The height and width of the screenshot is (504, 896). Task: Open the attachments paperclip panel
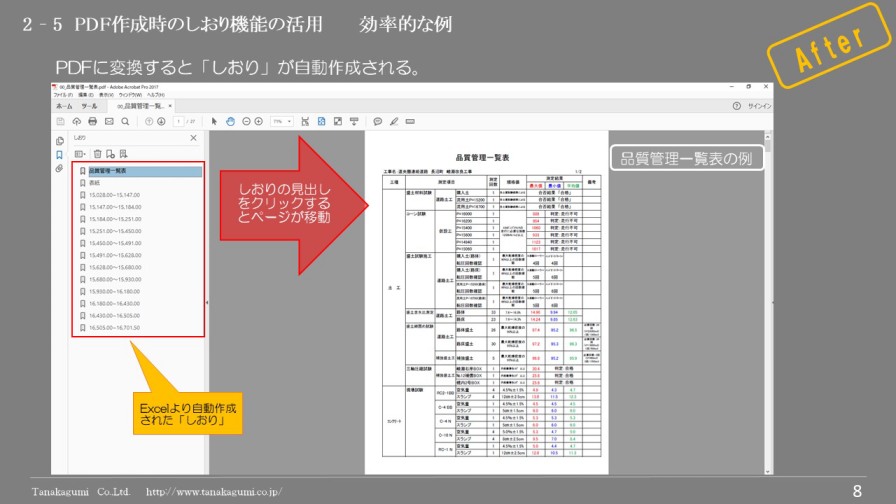(60, 168)
